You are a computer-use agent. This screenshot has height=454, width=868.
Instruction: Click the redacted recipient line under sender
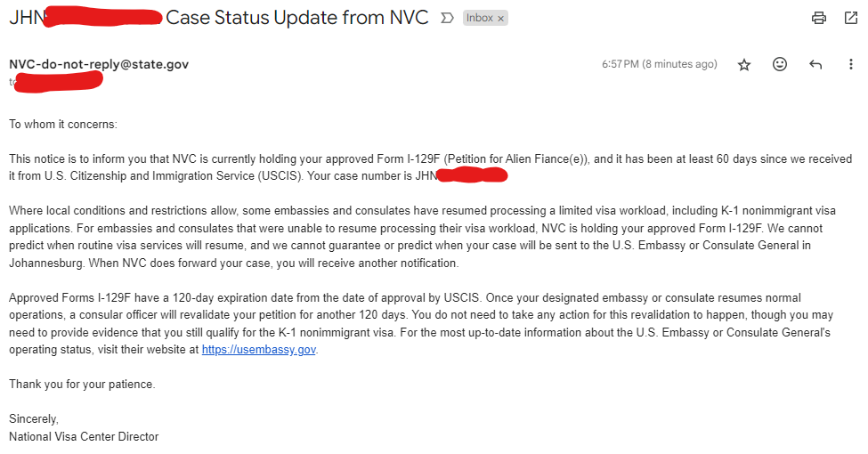click(56, 82)
